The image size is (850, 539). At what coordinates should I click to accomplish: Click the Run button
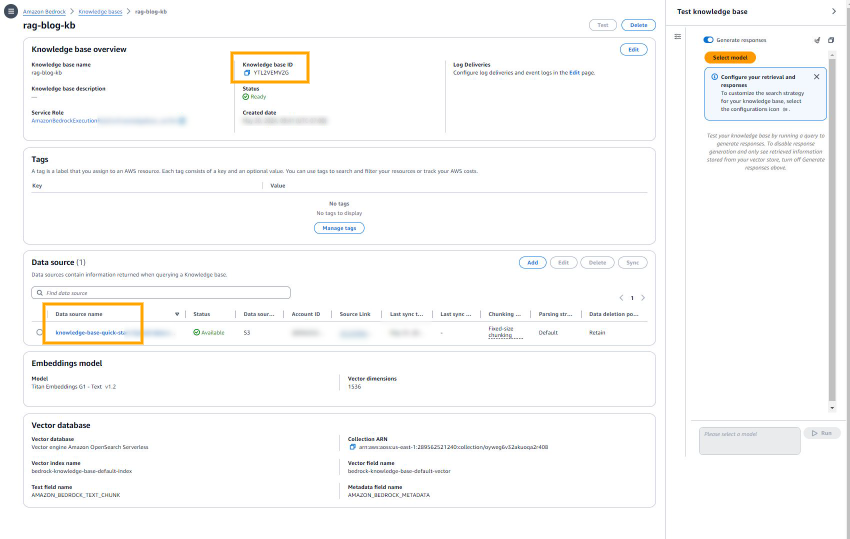[x=822, y=433]
